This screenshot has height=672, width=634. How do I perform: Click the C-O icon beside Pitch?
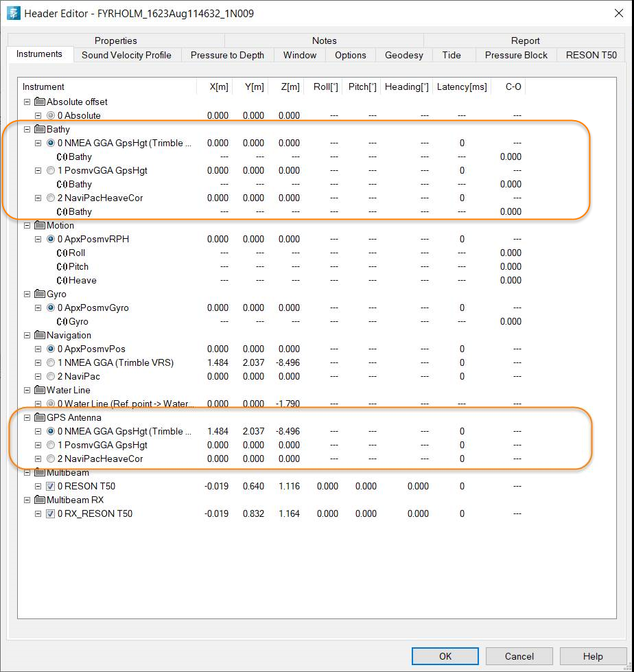click(62, 266)
